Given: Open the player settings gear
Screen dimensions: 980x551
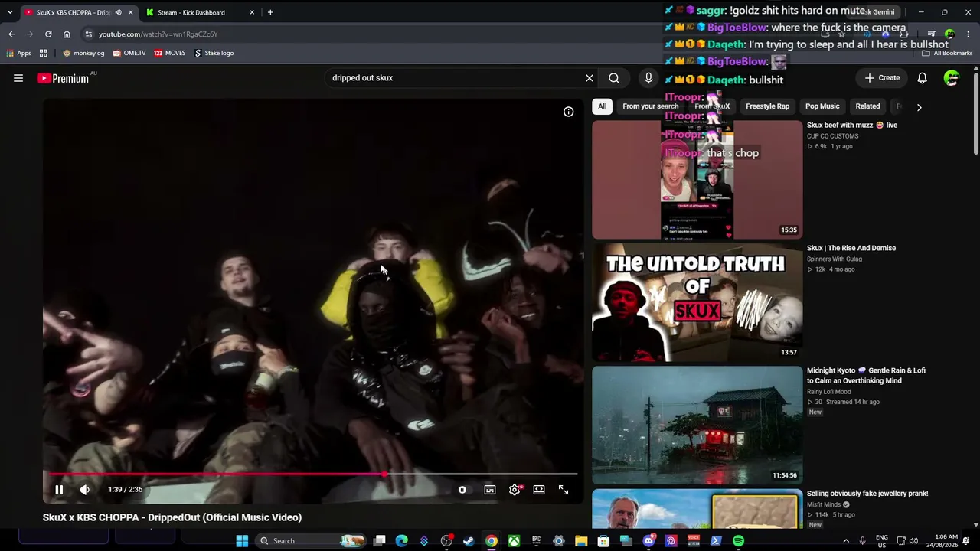Looking at the screenshot, I should [x=514, y=490].
